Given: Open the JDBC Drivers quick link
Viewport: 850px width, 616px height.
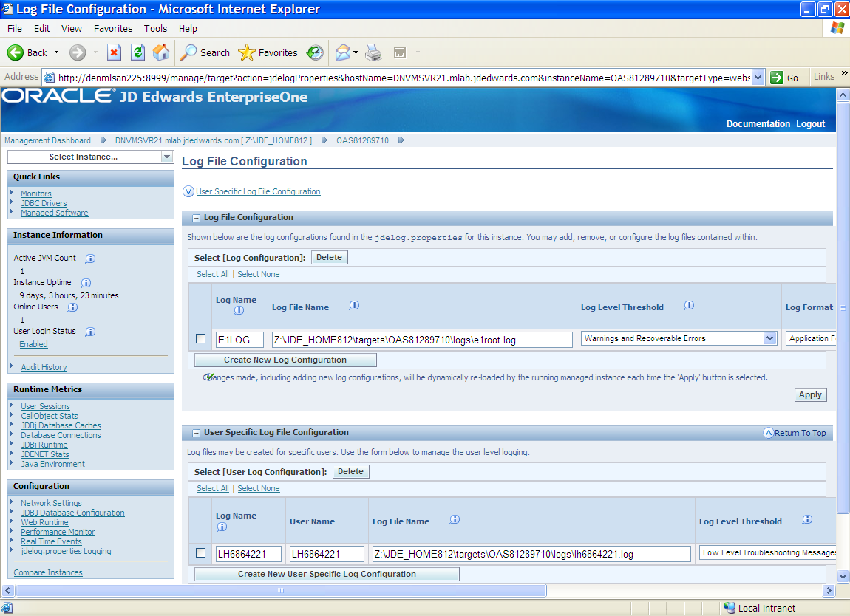Looking at the screenshot, I should (x=44, y=203).
